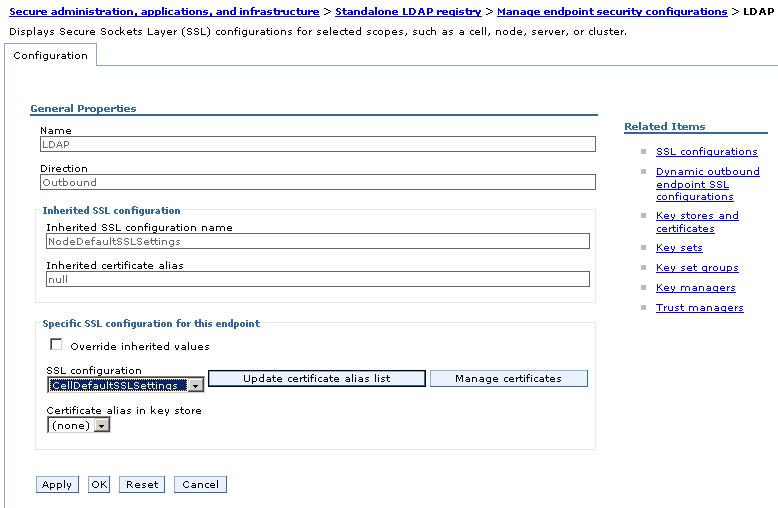Reset the form values
This screenshot has height=508, width=778.
(142, 485)
